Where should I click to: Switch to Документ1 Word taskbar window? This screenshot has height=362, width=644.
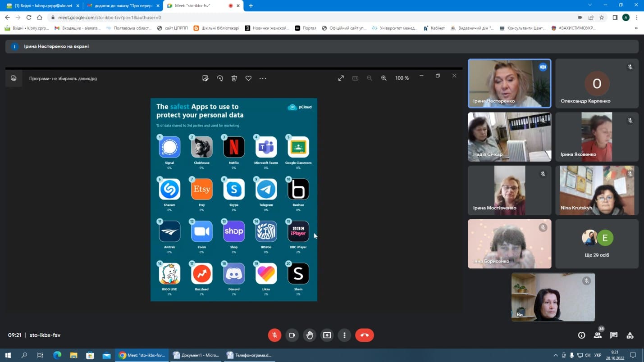click(x=196, y=355)
